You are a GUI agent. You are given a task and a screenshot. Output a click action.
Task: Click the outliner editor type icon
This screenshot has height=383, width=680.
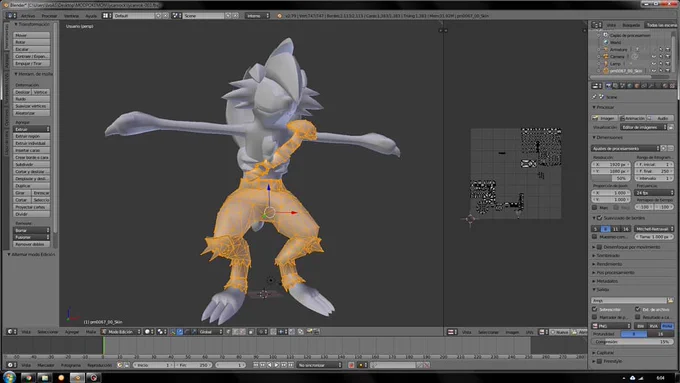tap(597, 25)
